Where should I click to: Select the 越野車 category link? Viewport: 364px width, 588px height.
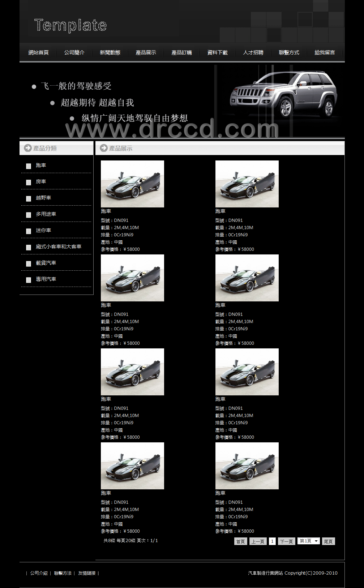[43, 198]
